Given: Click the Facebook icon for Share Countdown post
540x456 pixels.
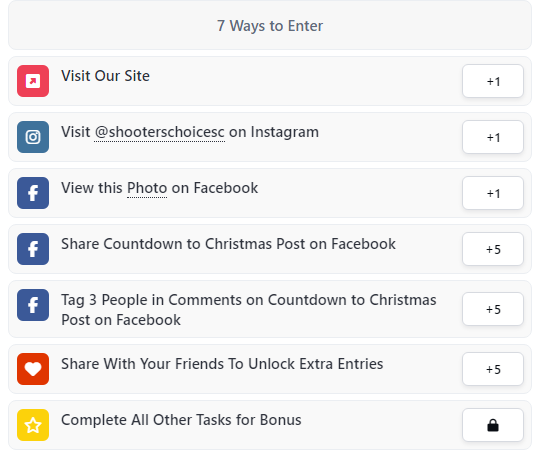Looking at the screenshot, I should pos(33,249).
